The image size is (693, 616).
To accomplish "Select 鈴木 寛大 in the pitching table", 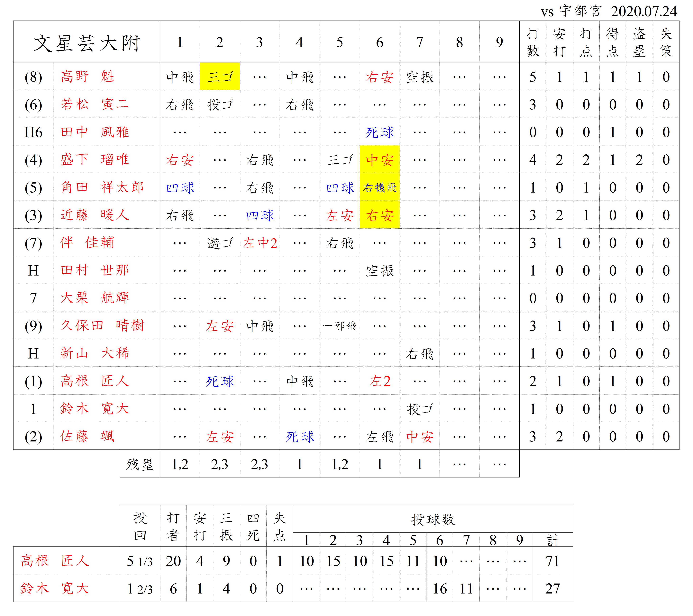I will click(55, 588).
